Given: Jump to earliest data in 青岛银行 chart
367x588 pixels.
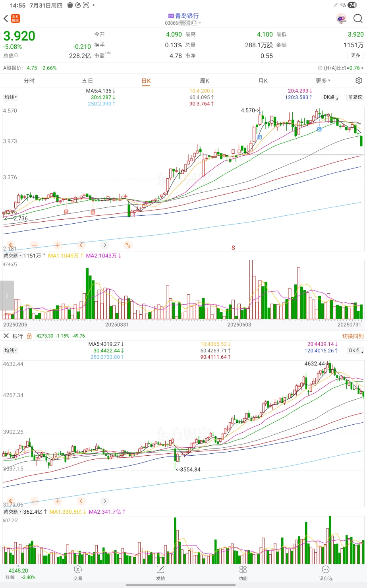Looking at the screenshot, I should 11,245.
